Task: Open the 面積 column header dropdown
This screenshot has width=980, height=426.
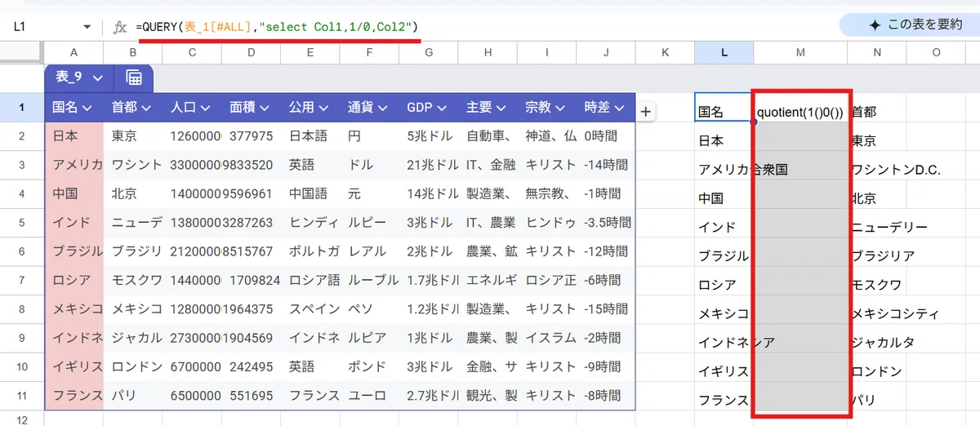Action: [264, 109]
